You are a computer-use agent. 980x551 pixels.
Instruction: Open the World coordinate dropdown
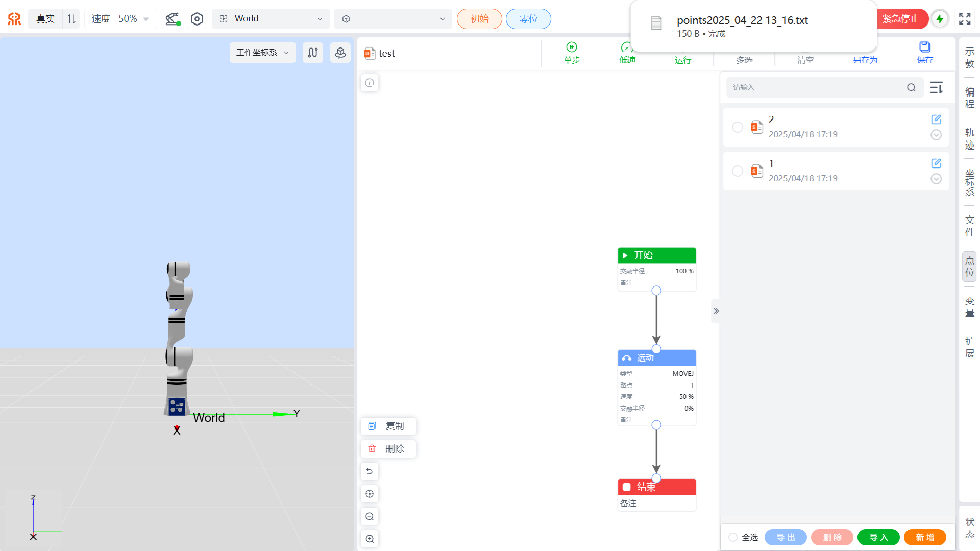click(271, 19)
